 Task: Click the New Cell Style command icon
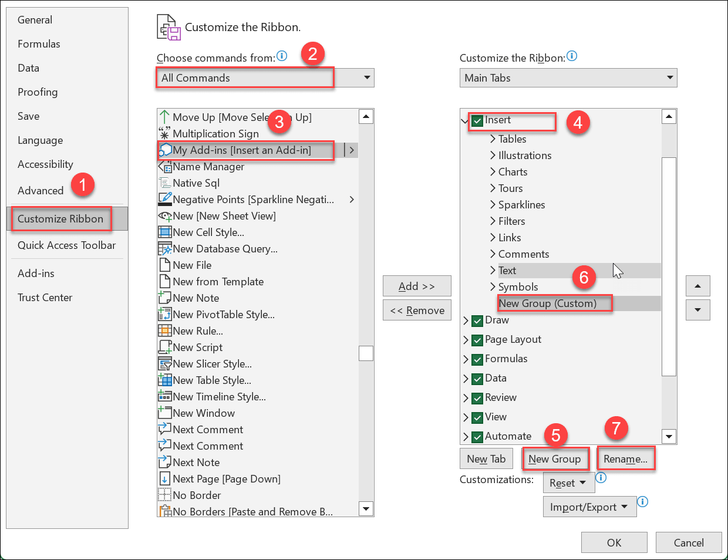click(x=166, y=232)
